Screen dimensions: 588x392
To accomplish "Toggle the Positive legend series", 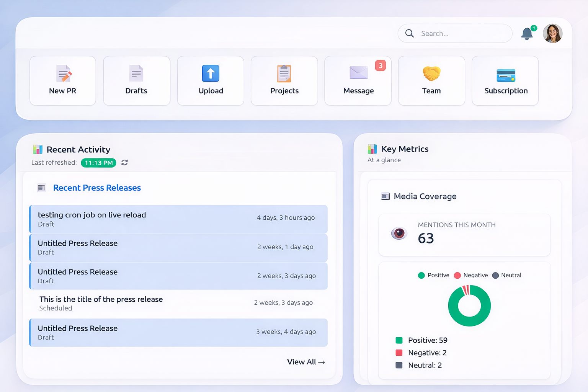I will point(434,275).
